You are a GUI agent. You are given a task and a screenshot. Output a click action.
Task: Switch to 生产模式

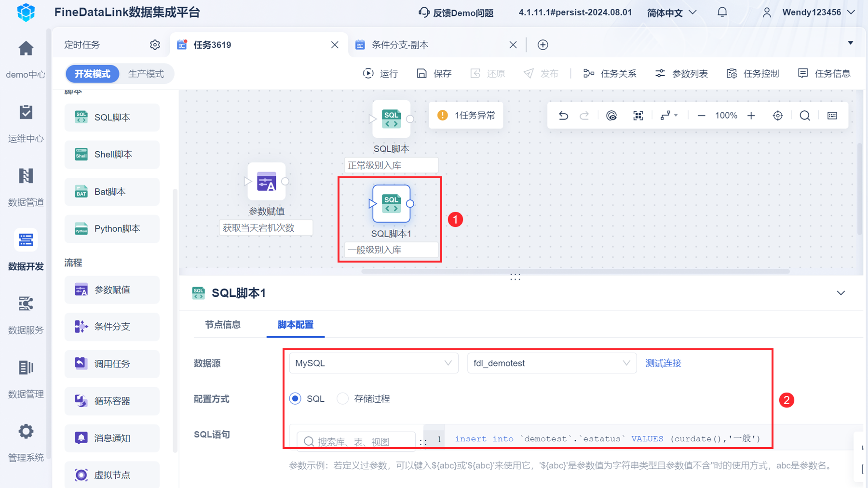[x=146, y=74]
